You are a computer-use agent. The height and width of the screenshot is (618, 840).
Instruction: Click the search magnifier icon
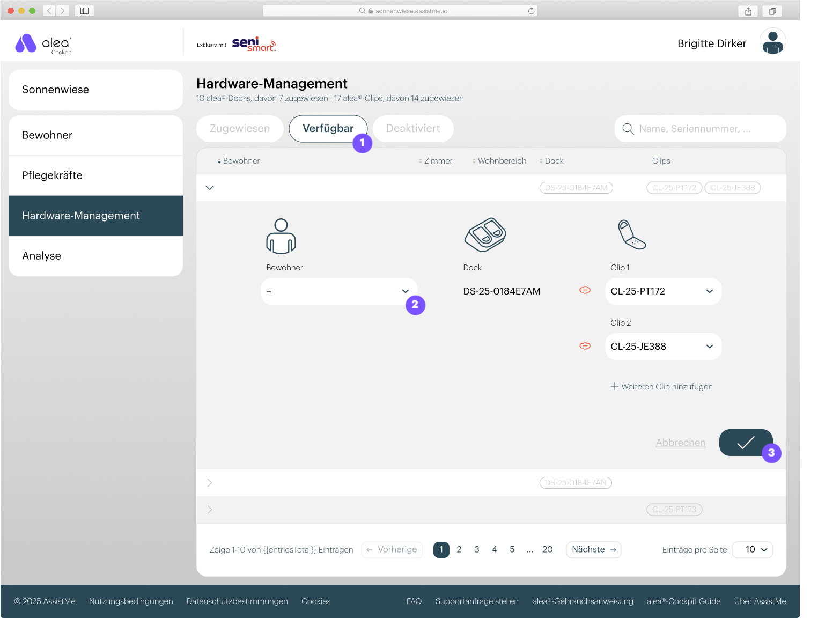pos(628,129)
